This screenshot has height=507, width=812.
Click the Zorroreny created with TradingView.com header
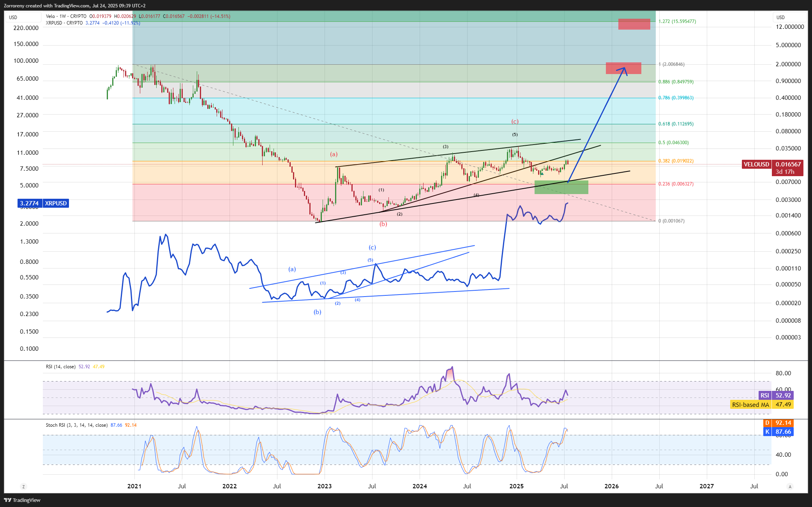75,6
